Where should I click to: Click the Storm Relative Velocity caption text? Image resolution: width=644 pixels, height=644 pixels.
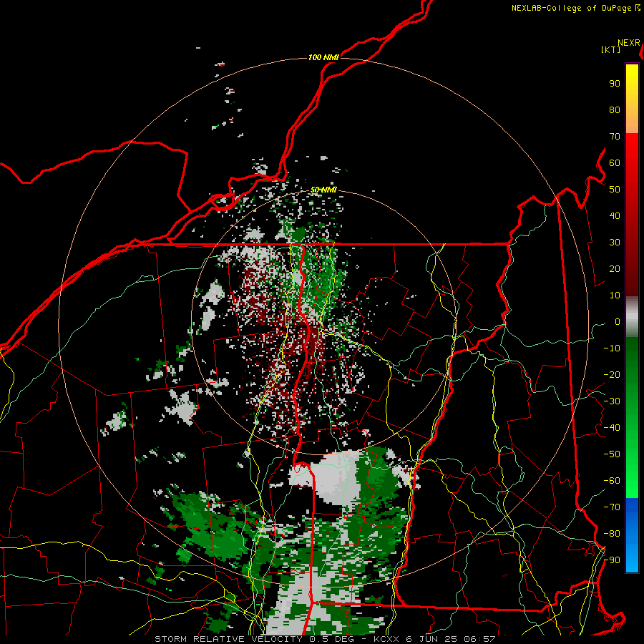click(x=325, y=639)
